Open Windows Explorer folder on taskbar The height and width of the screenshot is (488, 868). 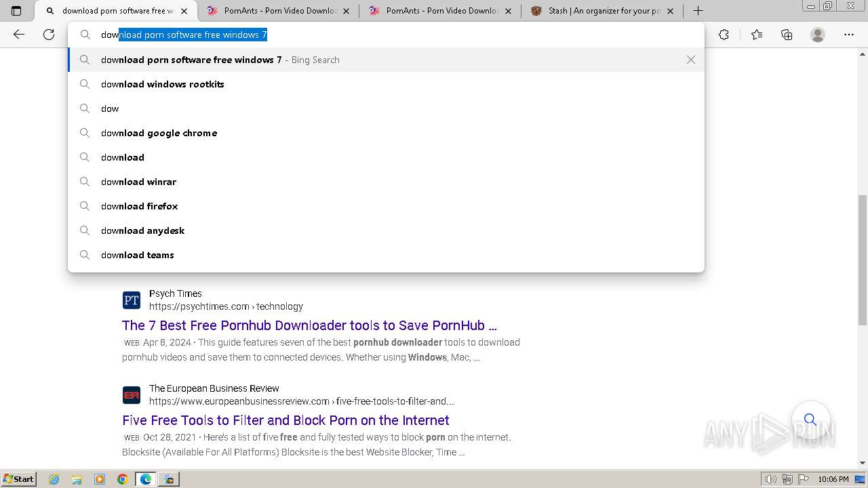[77, 479]
